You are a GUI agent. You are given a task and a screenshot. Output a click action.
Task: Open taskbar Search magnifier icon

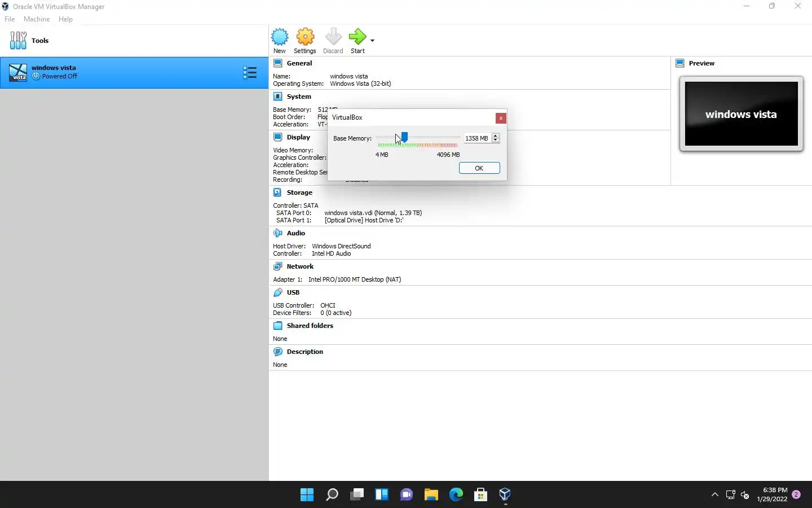coord(332,495)
